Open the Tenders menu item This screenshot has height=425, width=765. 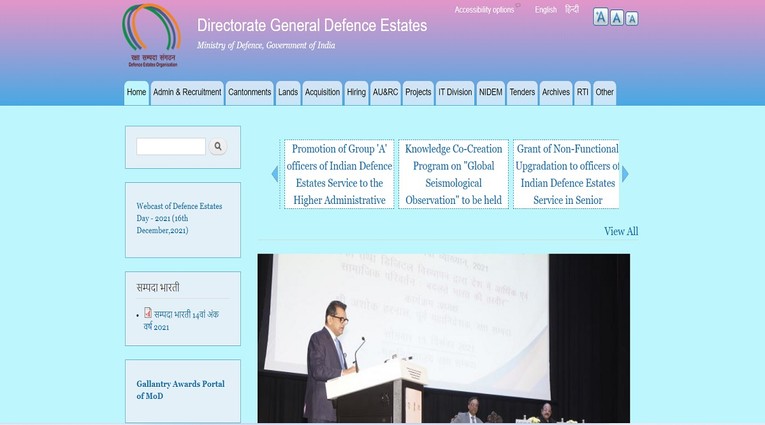(x=522, y=92)
